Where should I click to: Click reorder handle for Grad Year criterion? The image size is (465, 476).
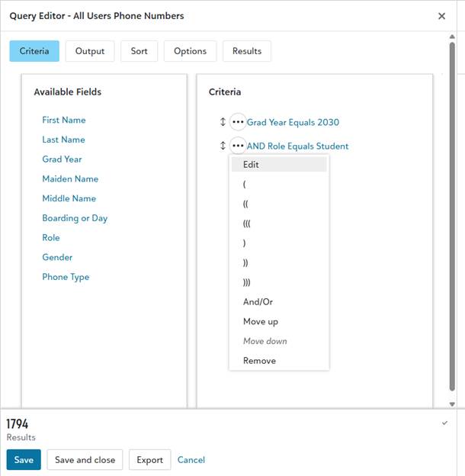pos(223,122)
